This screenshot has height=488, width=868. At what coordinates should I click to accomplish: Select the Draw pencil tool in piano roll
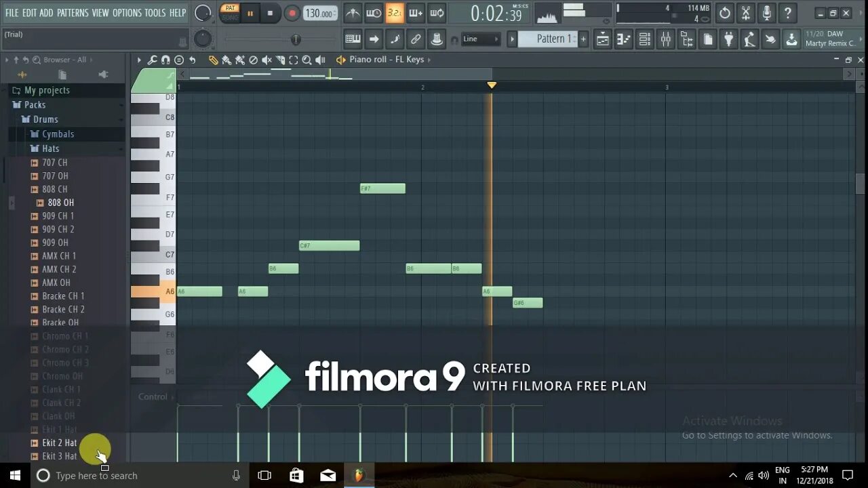coord(213,60)
